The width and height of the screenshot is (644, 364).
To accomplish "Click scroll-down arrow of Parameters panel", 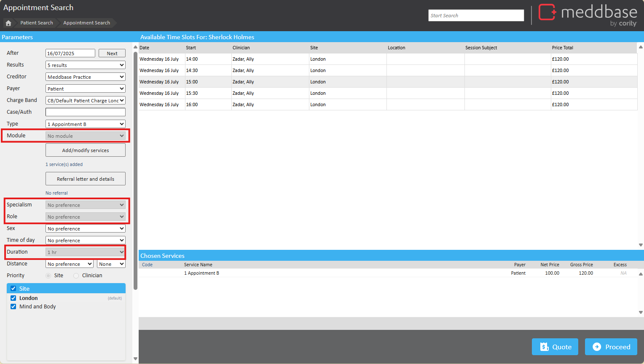I will 135,359.
